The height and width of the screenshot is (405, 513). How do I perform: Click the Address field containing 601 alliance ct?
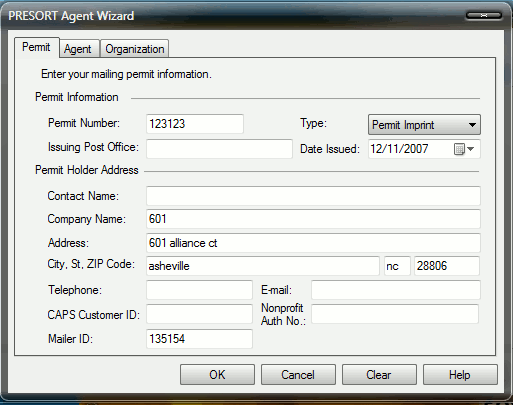(x=313, y=243)
